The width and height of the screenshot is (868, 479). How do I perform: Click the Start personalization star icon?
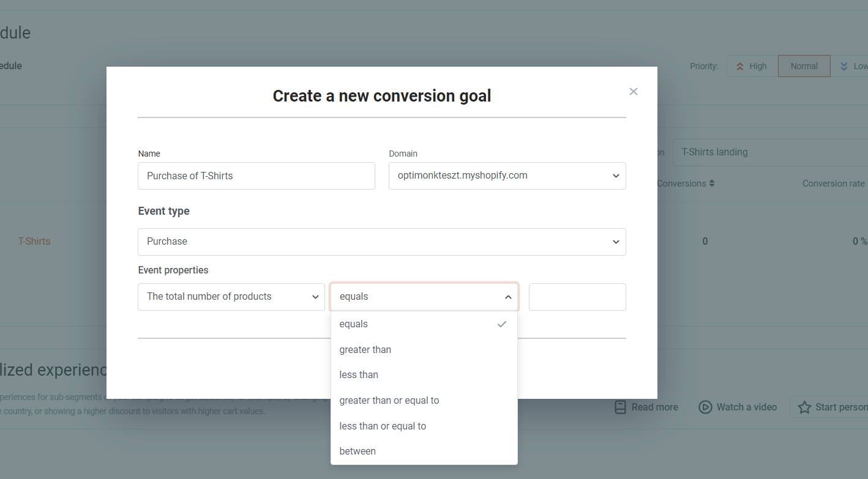(x=804, y=407)
